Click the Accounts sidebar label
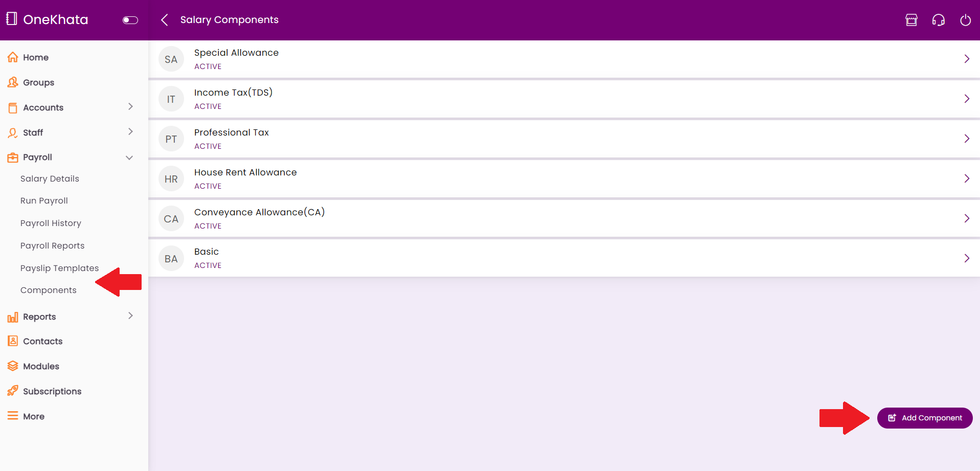This screenshot has height=471, width=980. pyautogui.click(x=43, y=107)
